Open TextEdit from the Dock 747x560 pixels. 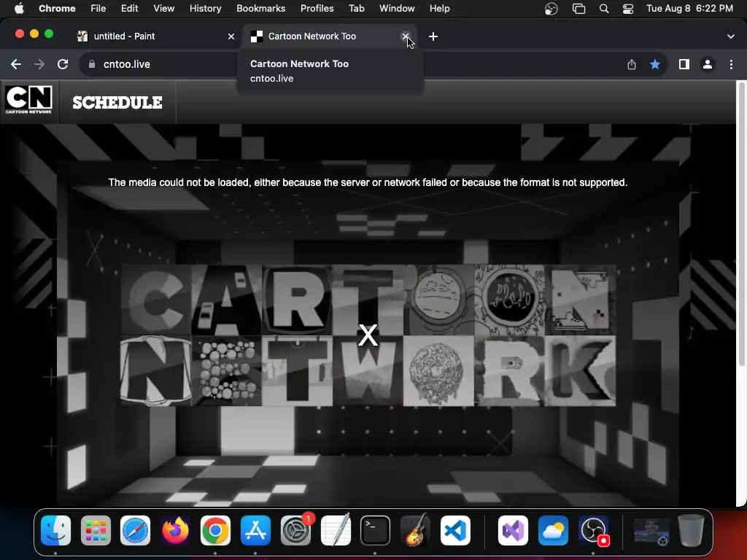click(336, 529)
